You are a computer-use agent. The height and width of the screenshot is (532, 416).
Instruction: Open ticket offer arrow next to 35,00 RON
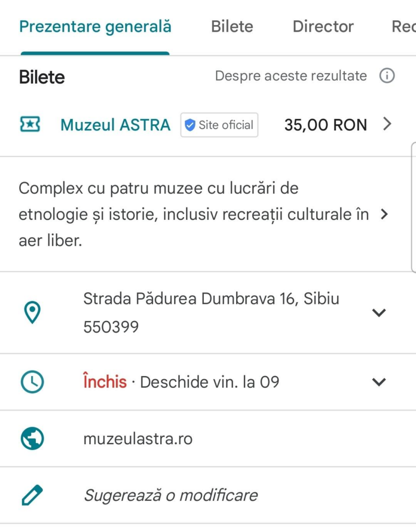pyautogui.click(x=386, y=125)
